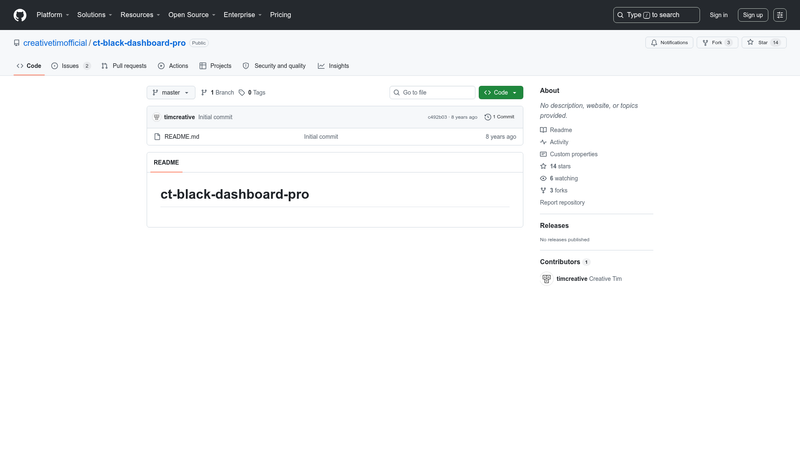Click the fork count 3
Image resolution: width=800 pixels, height=450 pixels.
729,43
